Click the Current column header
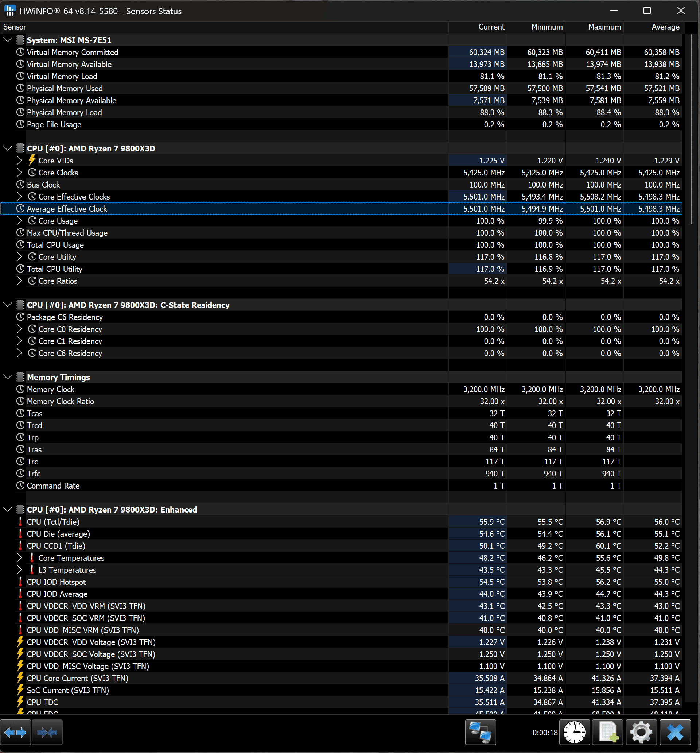Screen dimensions: 700x753 point(478,27)
